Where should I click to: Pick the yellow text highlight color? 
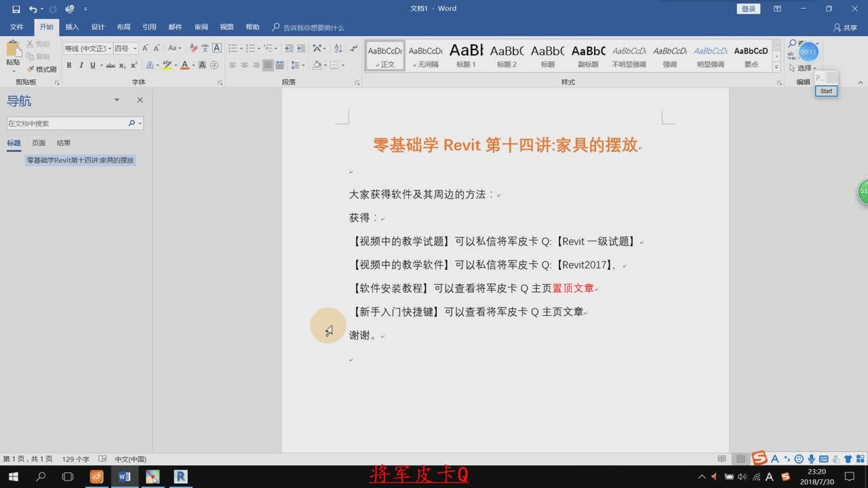pos(167,66)
